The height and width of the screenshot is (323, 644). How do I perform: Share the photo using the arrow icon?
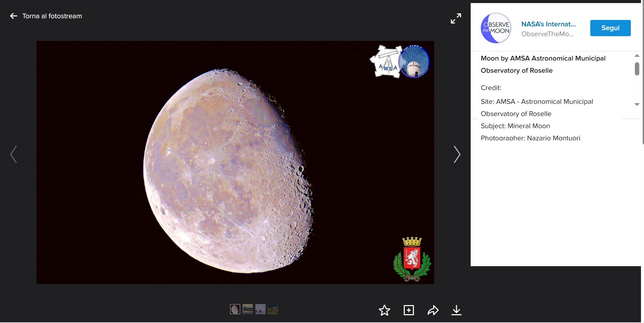coord(433,310)
